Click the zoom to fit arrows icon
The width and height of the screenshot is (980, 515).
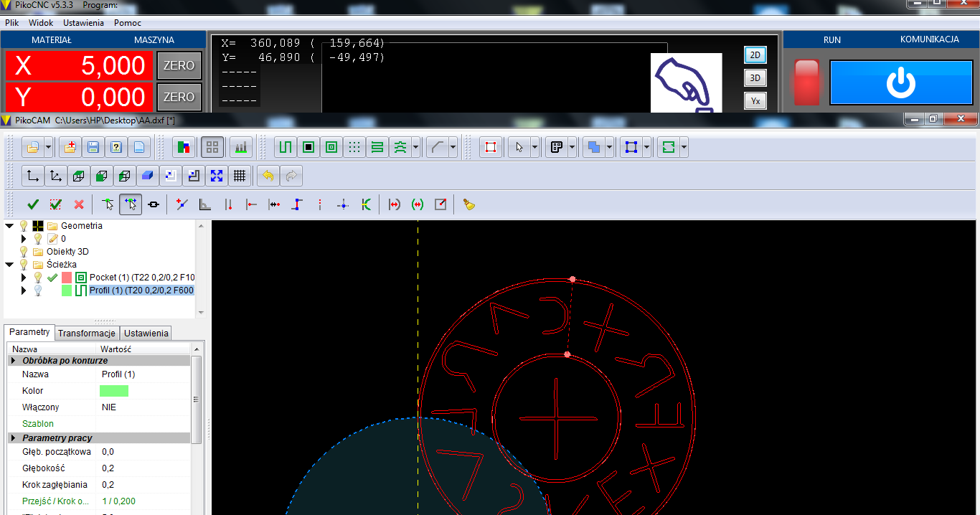tap(217, 176)
